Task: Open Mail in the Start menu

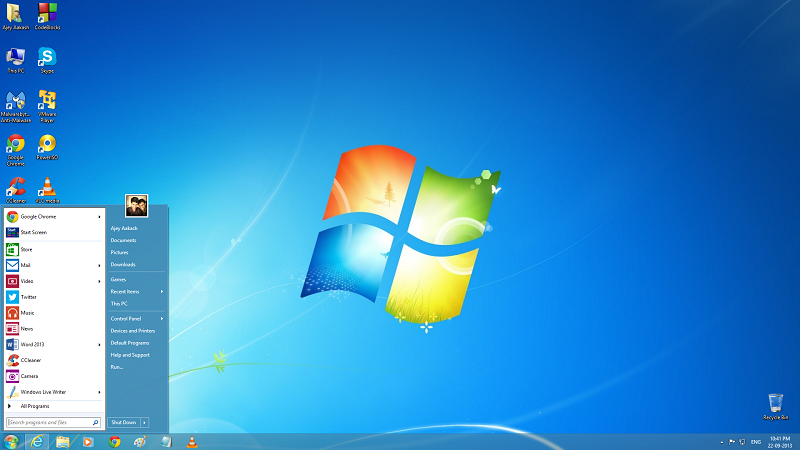Action: point(54,265)
